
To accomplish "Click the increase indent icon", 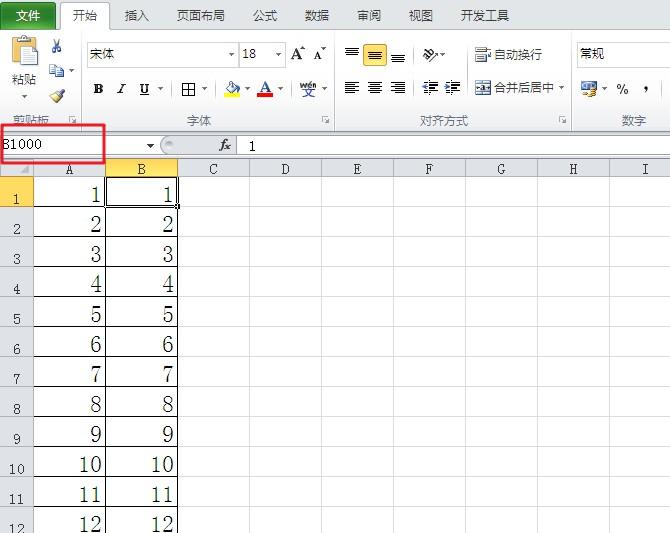I will (452, 88).
